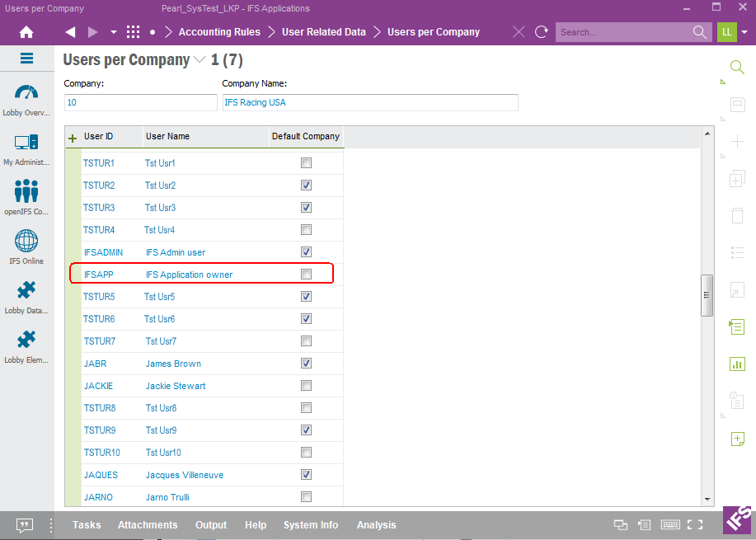Open the navigation history dropdown arrow
The width and height of the screenshot is (756, 540).
[x=114, y=32]
